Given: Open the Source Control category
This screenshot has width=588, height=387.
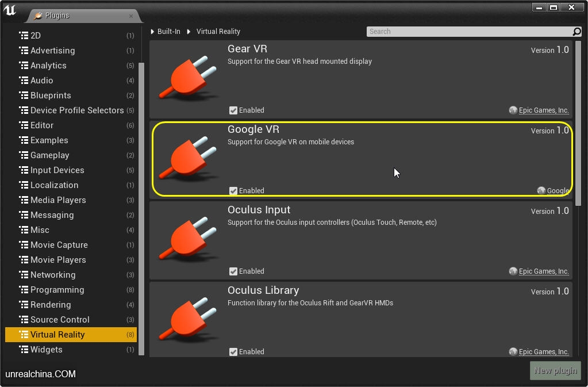Looking at the screenshot, I should click(x=60, y=320).
